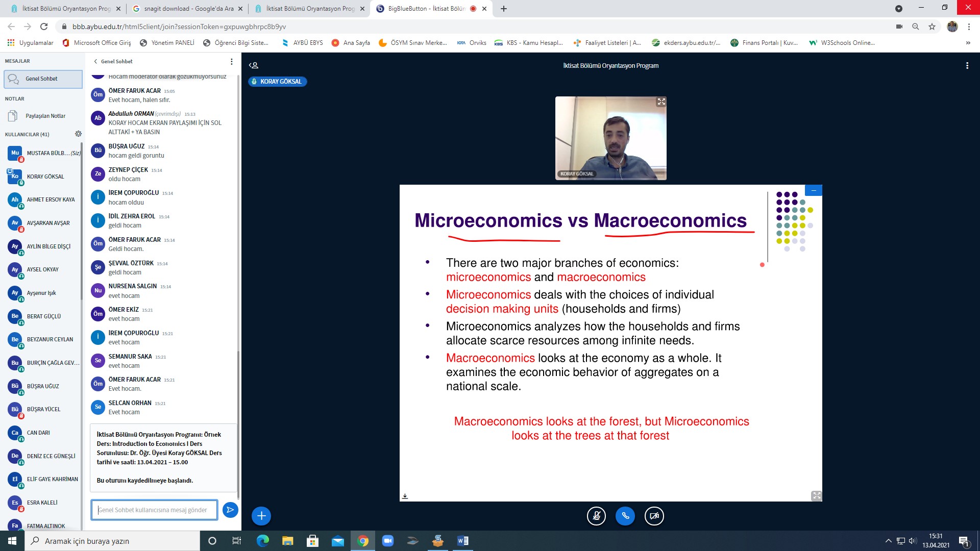This screenshot has height=551, width=980.
Task: Download the presentation file icon
Action: [x=405, y=496]
